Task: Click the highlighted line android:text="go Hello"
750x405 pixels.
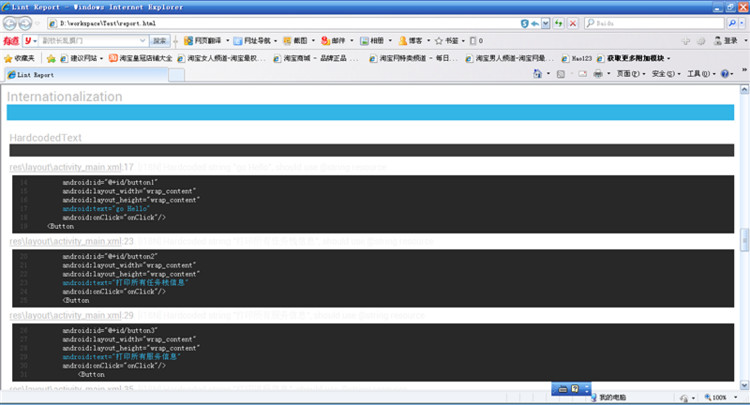Action: pyautogui.click(x=106, y=209)
